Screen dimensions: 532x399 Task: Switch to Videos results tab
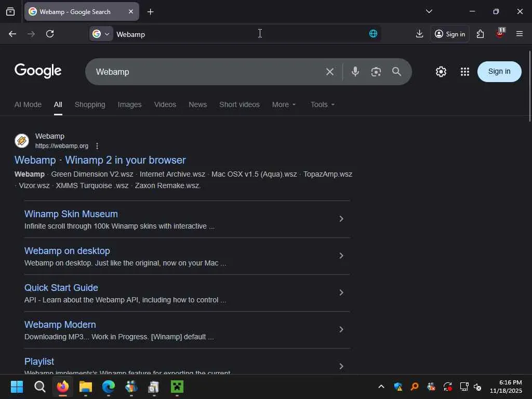(165, 104)
